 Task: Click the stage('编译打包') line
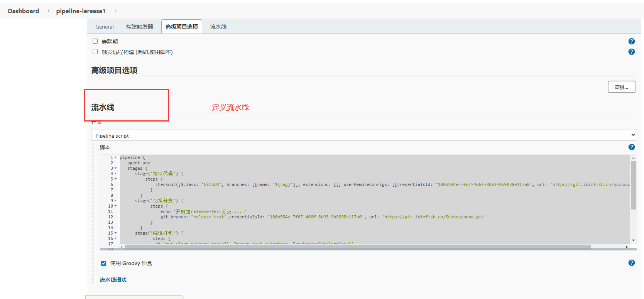(x=159, y=233)
